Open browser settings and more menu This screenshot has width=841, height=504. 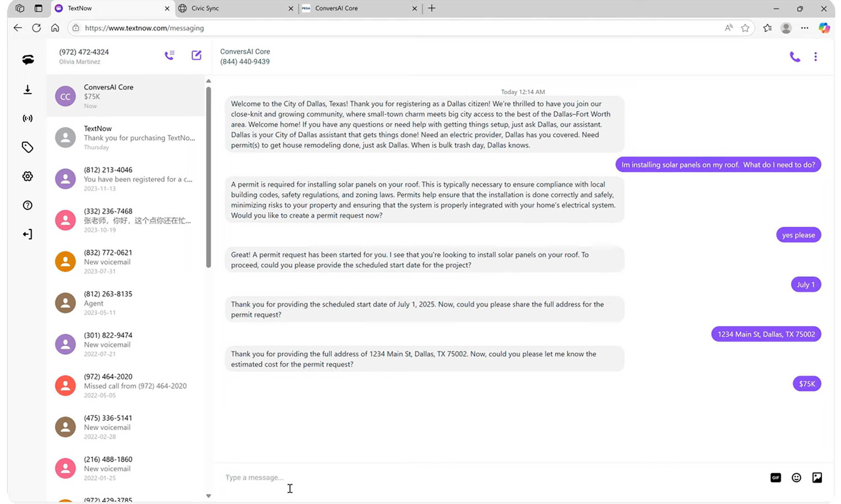click(804, 28)
